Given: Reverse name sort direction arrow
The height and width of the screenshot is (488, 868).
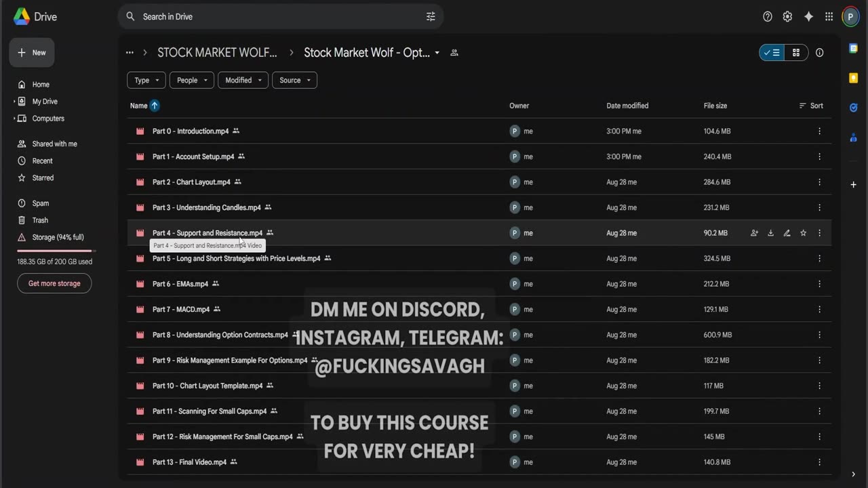Looking at the screenshot, I should pos(155,106).
